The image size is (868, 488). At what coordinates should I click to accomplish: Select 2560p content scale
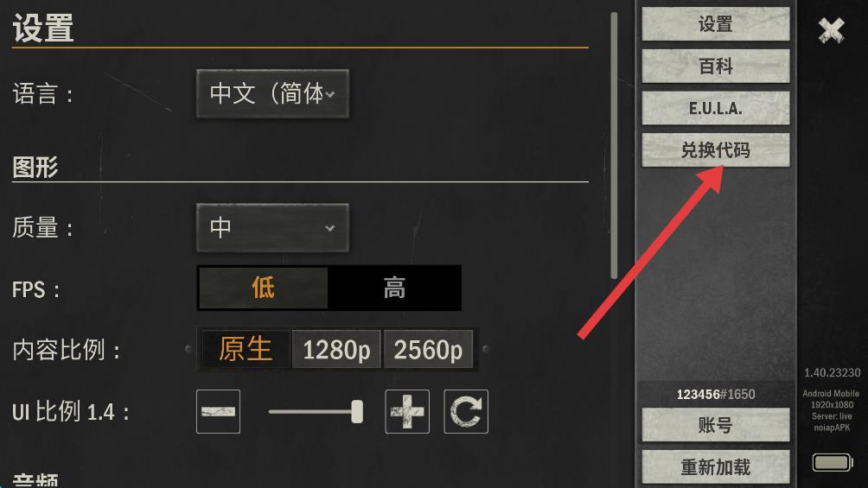pos(428,349)
